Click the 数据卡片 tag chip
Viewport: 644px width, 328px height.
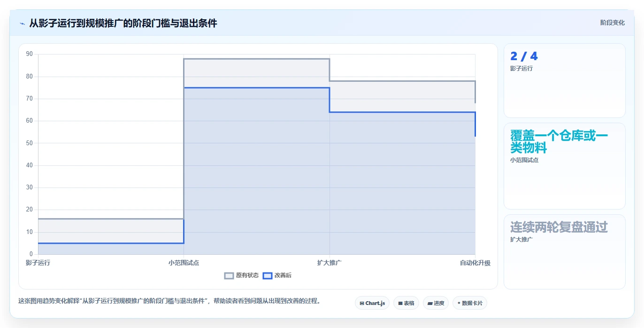[469, 303]
